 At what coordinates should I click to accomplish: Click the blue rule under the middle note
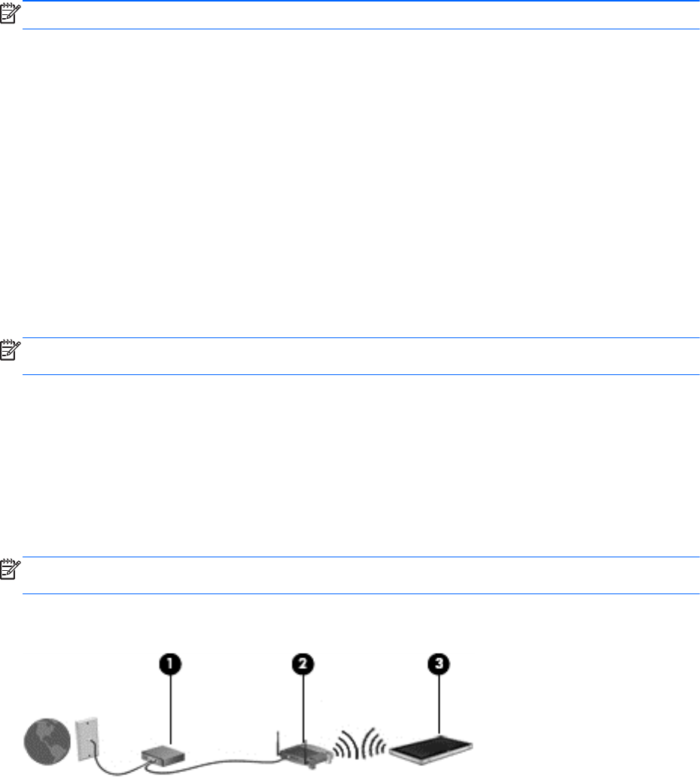[x=361, y=374]
